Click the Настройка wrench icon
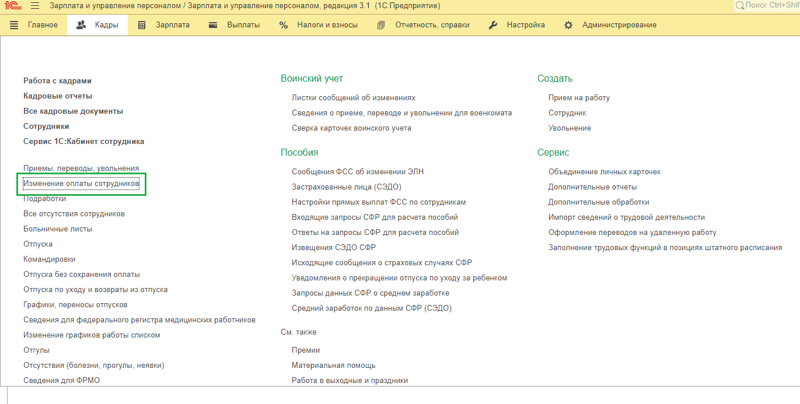Image resolution: width=800 pixels, height=404 pixels. (x=493, y=25)
